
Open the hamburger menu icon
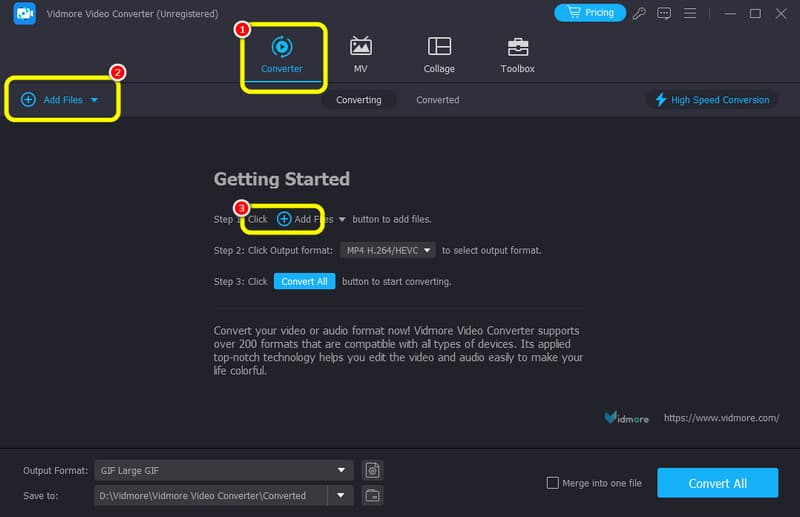[690, 13]
